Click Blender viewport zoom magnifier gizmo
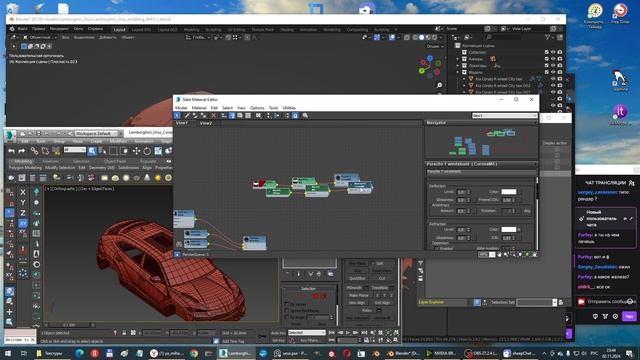 [x=439, y=85]
